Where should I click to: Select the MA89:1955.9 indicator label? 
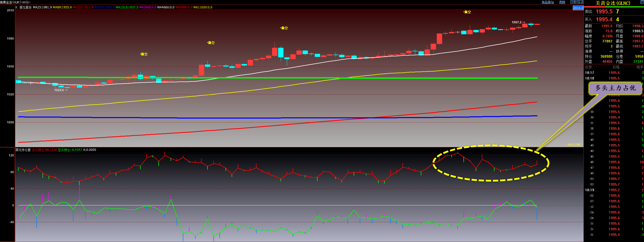tap(62, 7)
